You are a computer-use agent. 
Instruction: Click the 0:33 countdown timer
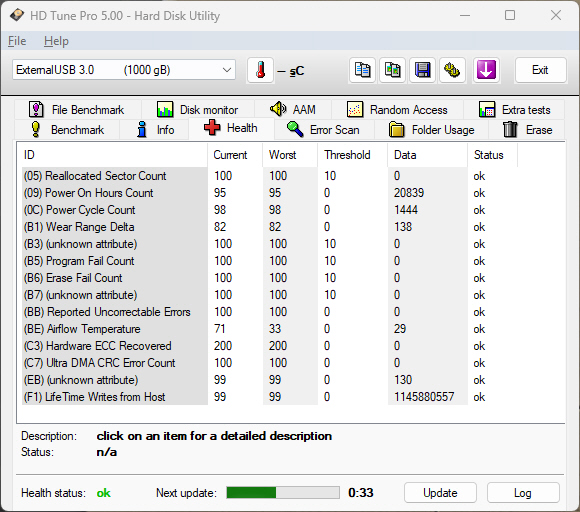361,493
